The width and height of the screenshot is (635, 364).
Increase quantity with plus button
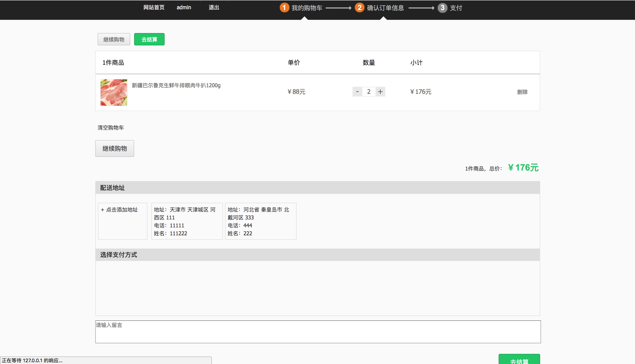click(380, 92)
